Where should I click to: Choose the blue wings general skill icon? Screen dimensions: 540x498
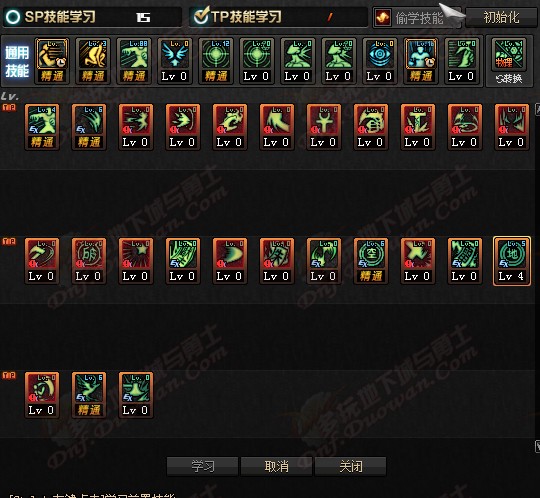click(175, 61)
